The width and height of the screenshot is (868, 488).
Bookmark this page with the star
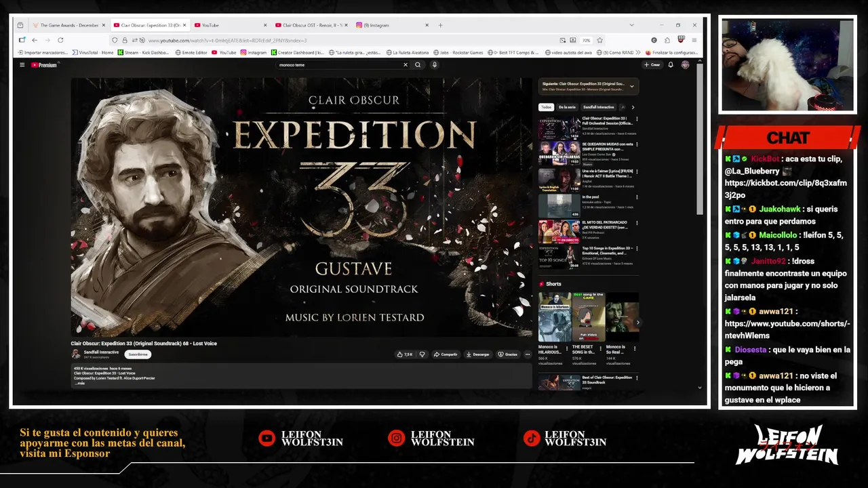pos(599,40)
